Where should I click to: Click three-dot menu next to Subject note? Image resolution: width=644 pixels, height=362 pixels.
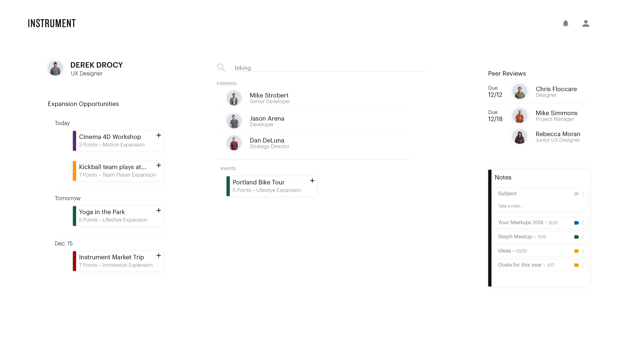click(x=583, y=193)
